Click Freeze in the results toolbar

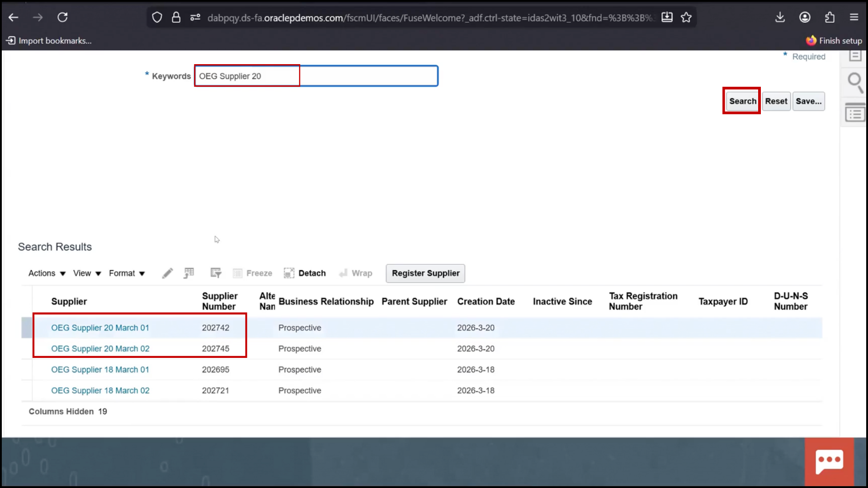pyautogui.click(x=253, y=273)
